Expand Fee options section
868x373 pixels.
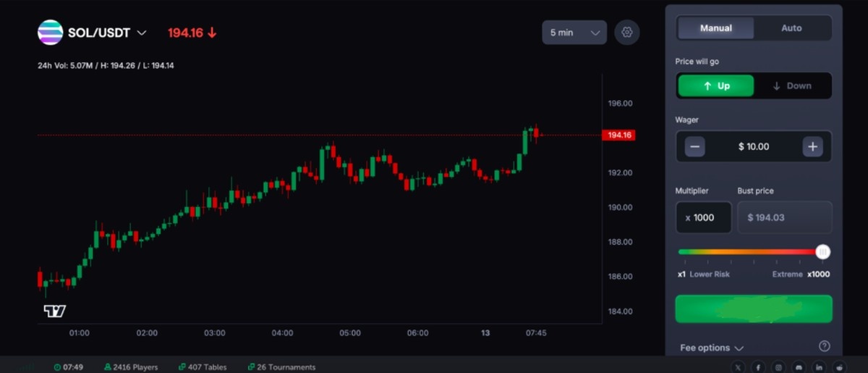(712, 348)
